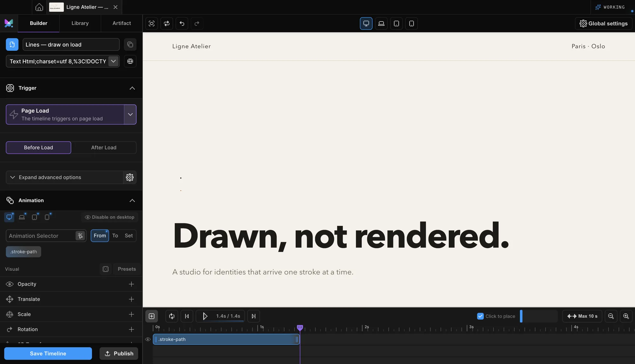Open Artifact tab
The width and height of the screenshot is (635, 364).
[122, 23]
